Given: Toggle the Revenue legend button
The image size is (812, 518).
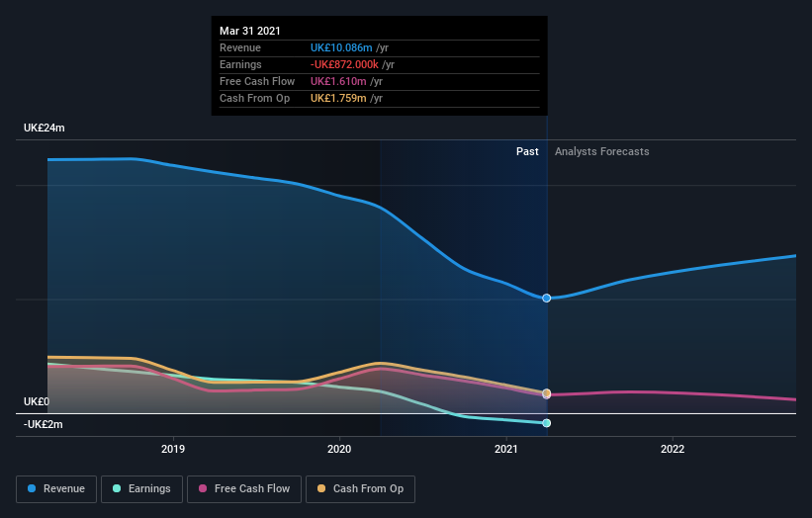Looking at the screenshot, I should [x=56, y=489].
